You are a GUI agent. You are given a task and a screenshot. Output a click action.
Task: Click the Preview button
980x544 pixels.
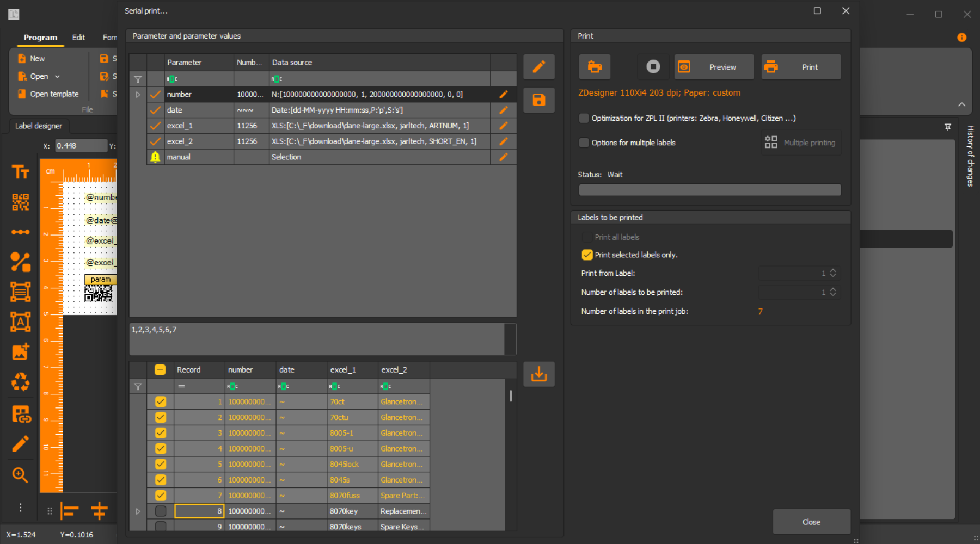(x=714, y=67)
